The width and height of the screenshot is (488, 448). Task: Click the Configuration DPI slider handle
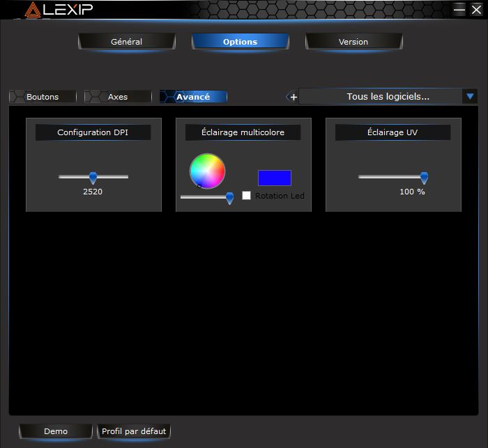tap(93, 178)
